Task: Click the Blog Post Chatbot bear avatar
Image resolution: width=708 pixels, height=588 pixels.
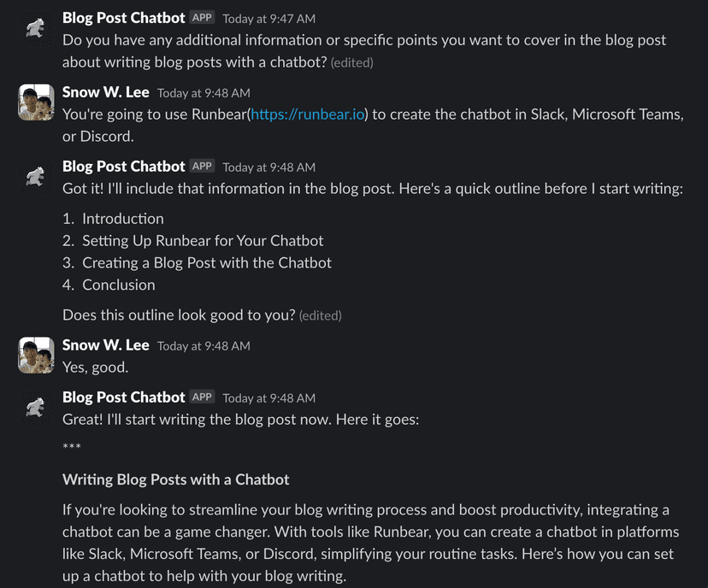Action: pos(34,26)
